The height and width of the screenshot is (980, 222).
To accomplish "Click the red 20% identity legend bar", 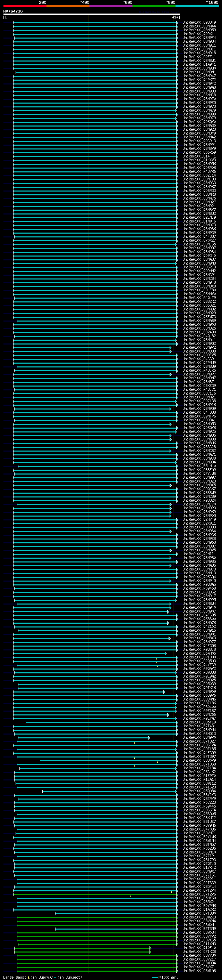I will pyautogui.click(x=25, y=6).
